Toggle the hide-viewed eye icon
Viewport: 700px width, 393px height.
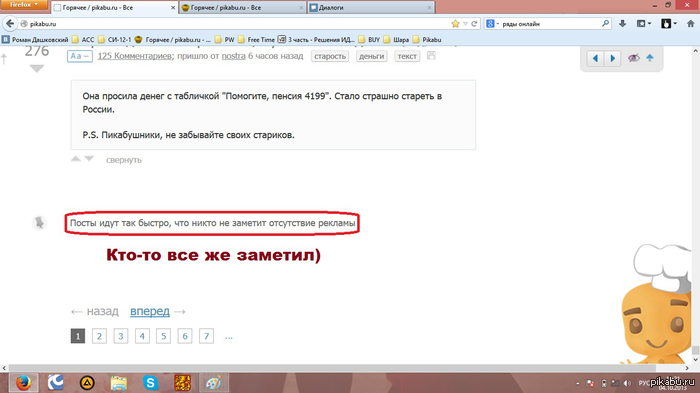(x=633, y=58)
